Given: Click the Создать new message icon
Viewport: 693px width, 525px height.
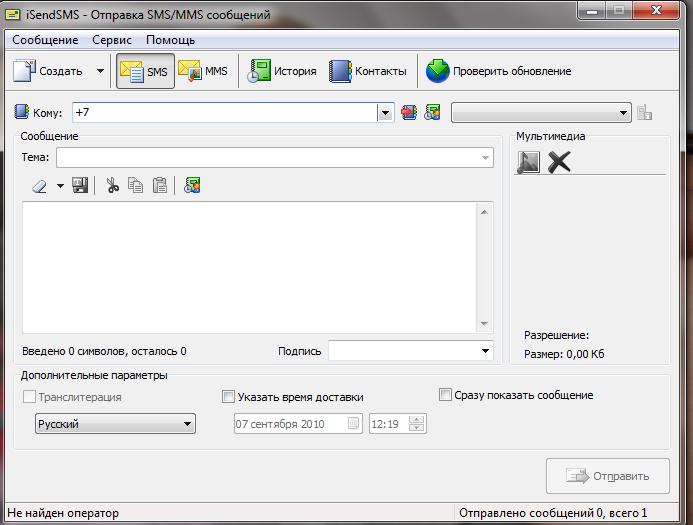Looking at the screenshot, I should (x=24, y=71).
